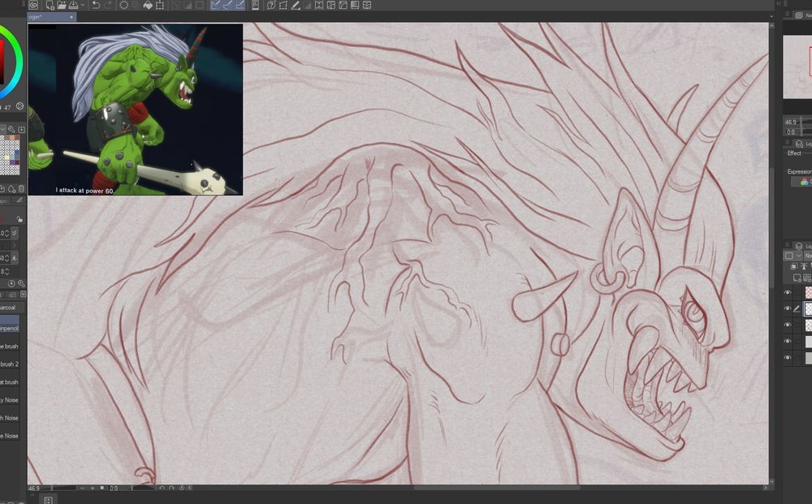Click the ogre reference image thumbnail
This screenshot has height=504, width=812.
click(x=135, y=110)
